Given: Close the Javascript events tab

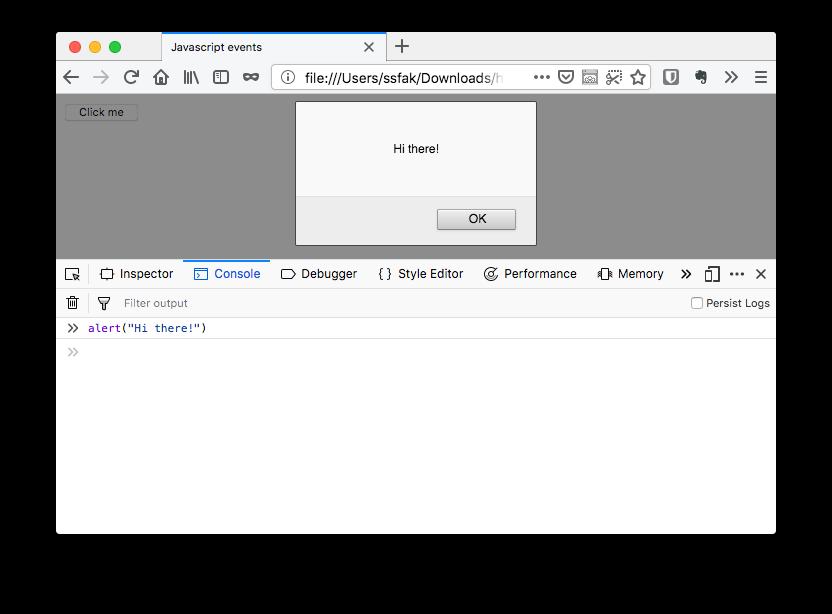Looking at the screenshot, I should [369, 47].
